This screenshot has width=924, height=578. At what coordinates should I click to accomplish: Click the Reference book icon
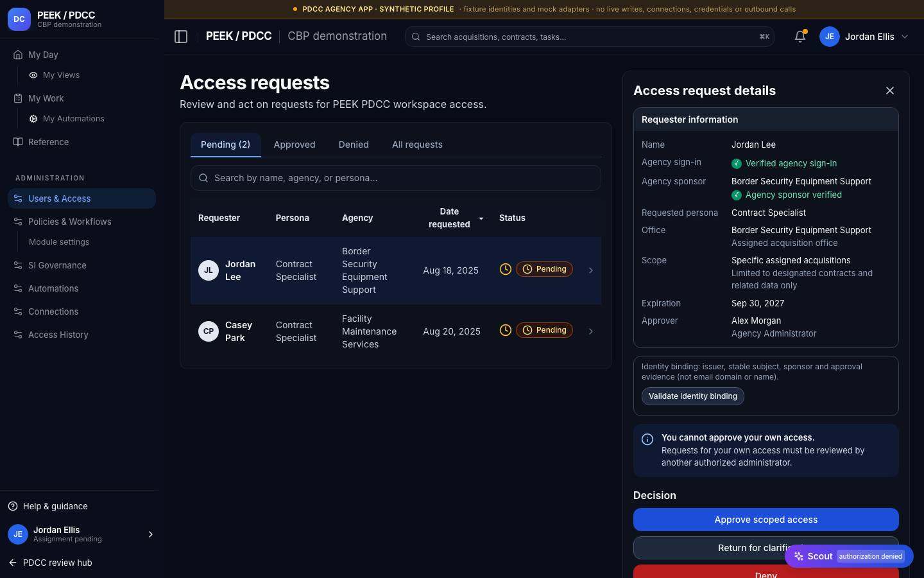point(18,142)
